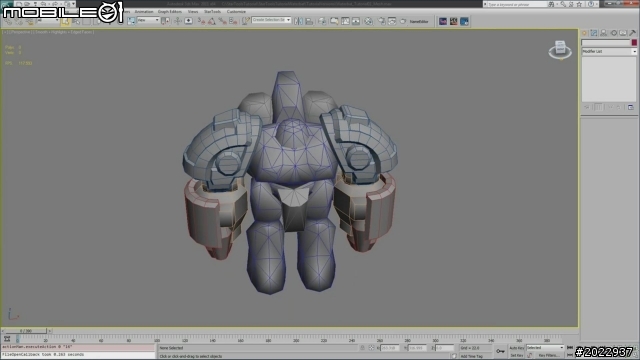Click the object color swatch
This screenshot has height=360, width=640.
click(634, 42)
